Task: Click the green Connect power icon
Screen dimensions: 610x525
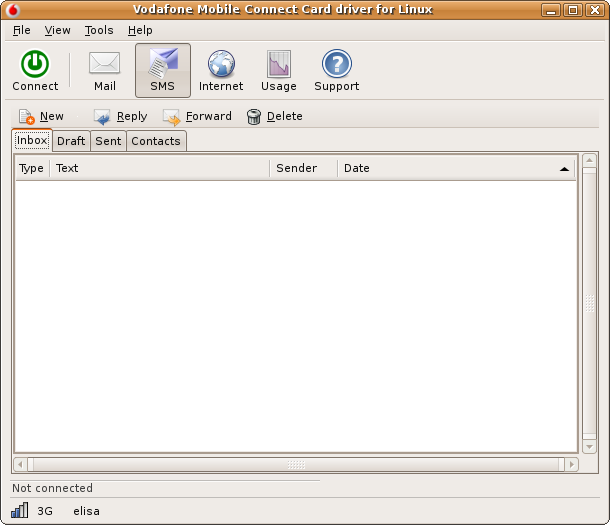Action: point(35,65)
